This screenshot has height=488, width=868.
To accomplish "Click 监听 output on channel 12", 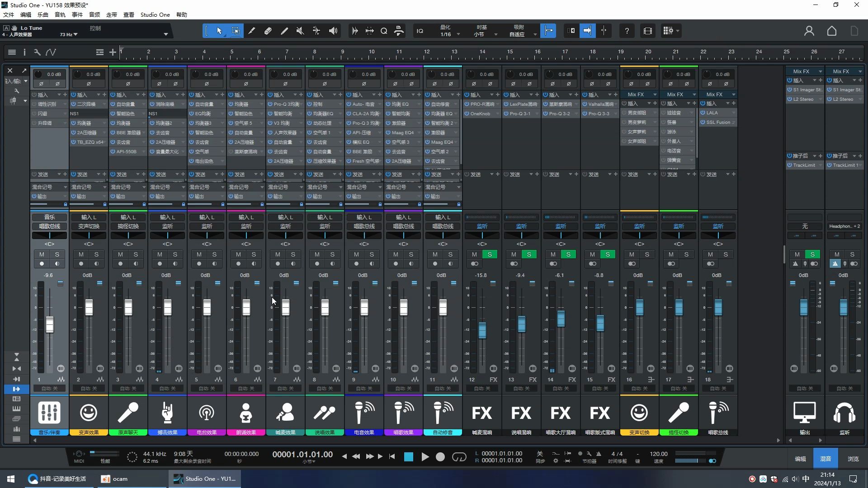I will tap(482, 226).
